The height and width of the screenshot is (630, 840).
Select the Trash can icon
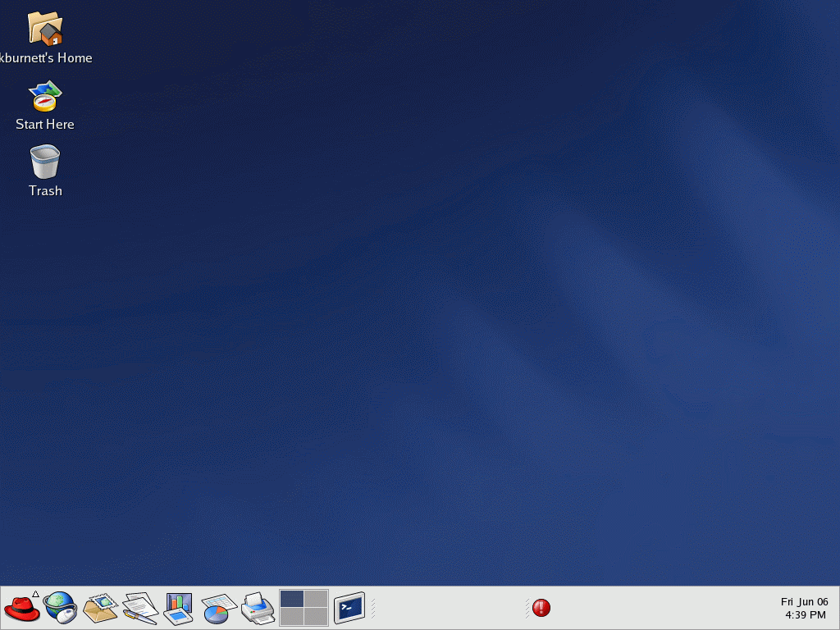45,162
